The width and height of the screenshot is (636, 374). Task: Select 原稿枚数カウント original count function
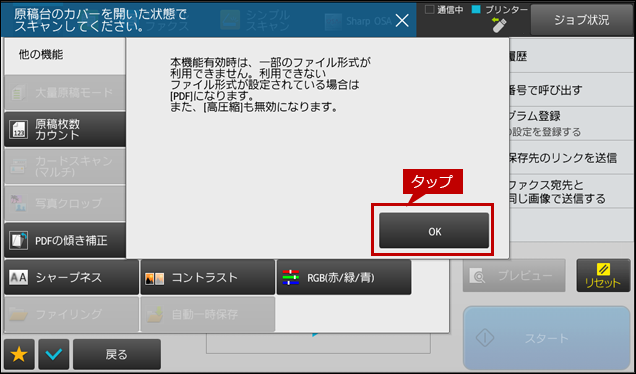tap(65, 129)
